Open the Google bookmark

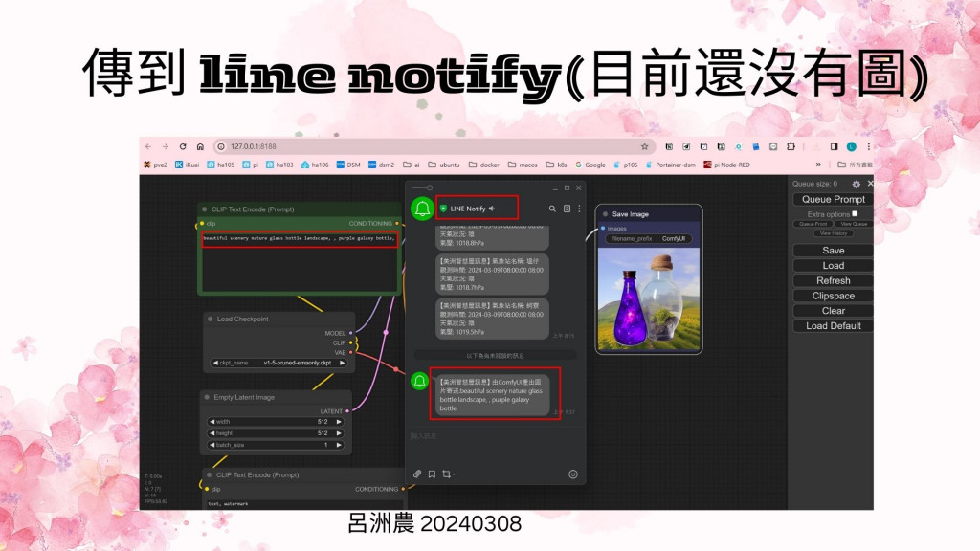coord(590,165)
